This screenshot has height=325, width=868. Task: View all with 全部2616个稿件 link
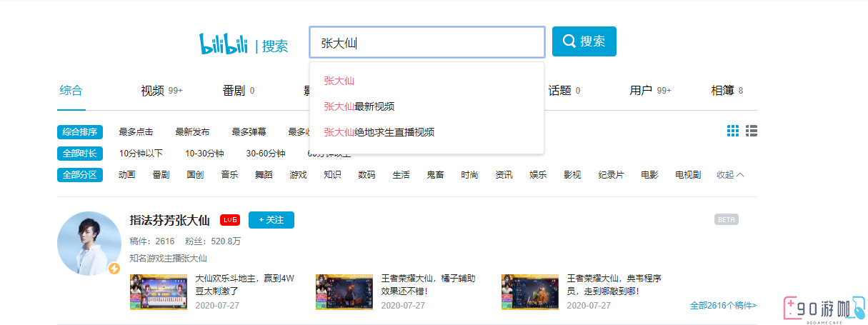click(724, 306)
